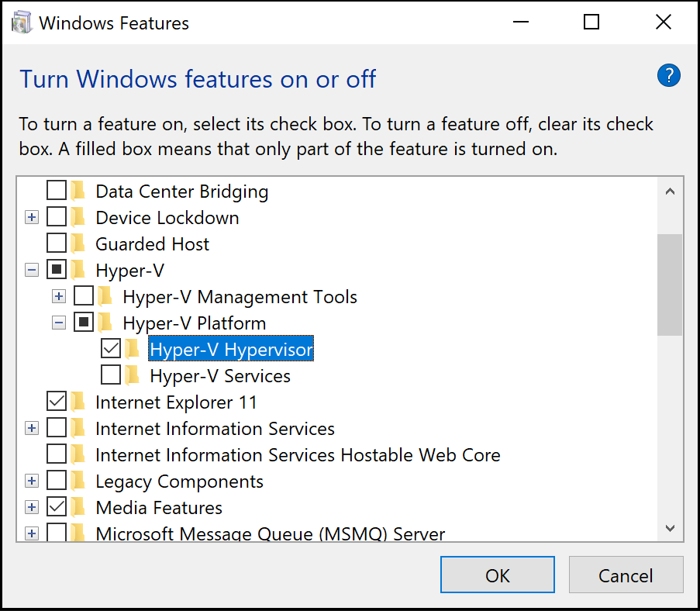Collapse the Hyper-V Platform node
The width and height of the screenshot is (700, 611).
[59, 323]
